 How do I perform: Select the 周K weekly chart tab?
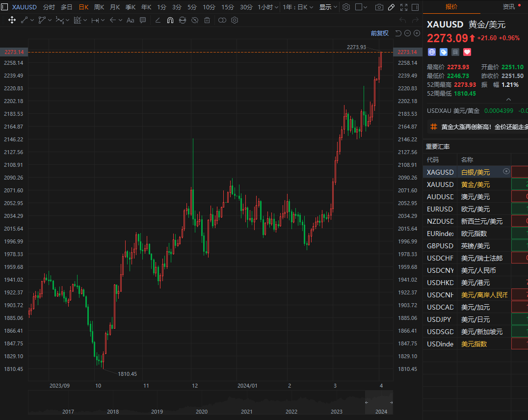[x=99, y=7]
